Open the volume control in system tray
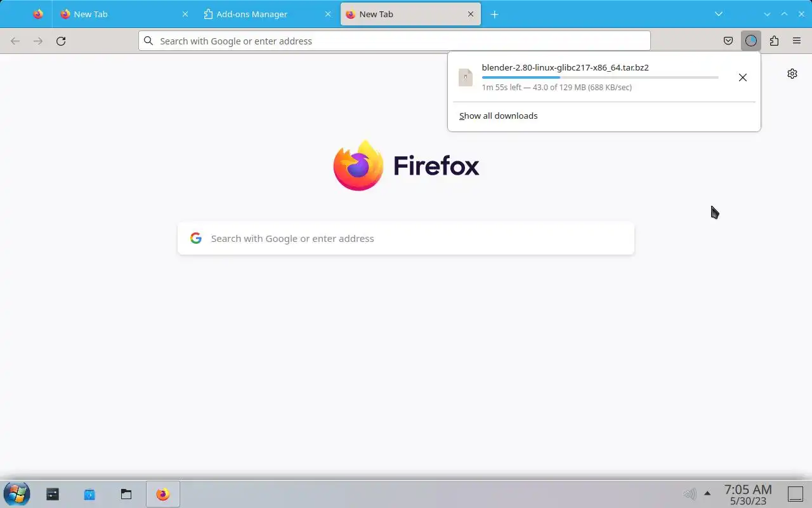The width and height of the screenshot is (812, 508). 690,493
